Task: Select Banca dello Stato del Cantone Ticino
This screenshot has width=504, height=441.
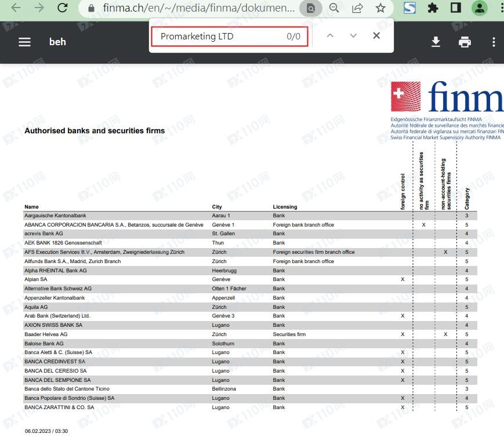Action: point(67,389)
